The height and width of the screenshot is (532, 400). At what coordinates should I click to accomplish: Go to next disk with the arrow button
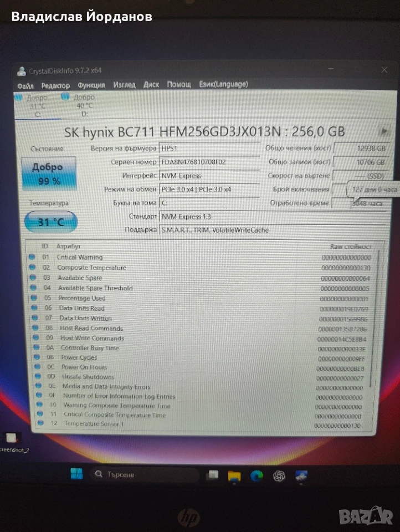tap(384, 131)
